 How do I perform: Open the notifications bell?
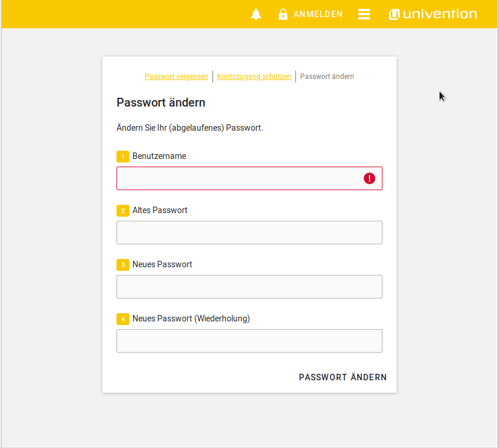pyautogui.click(x=256, y=14)
